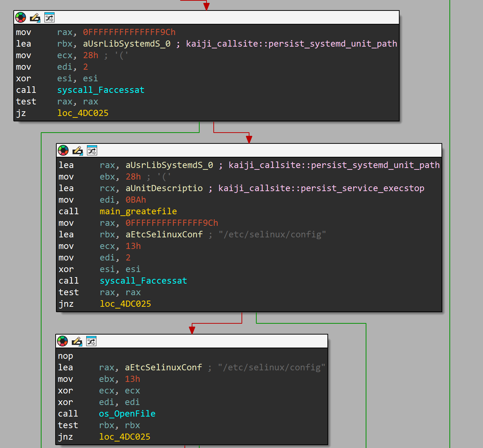This screenshot has width=483, height=448.
Task: Select loc_4DC025 in the bottom block
Action: coord(125,437)
